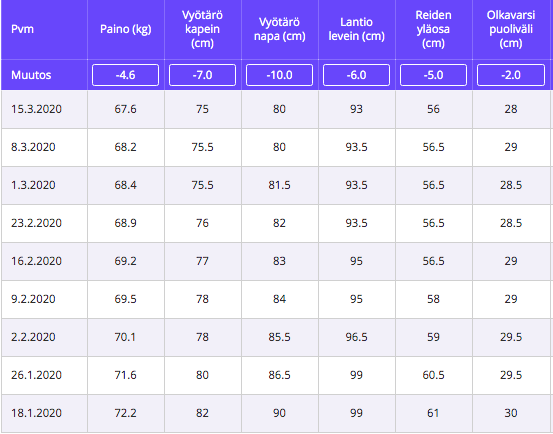553x434 pixels.
Task: Select the 15.3.2020 date row
Action: pos(276,109)
